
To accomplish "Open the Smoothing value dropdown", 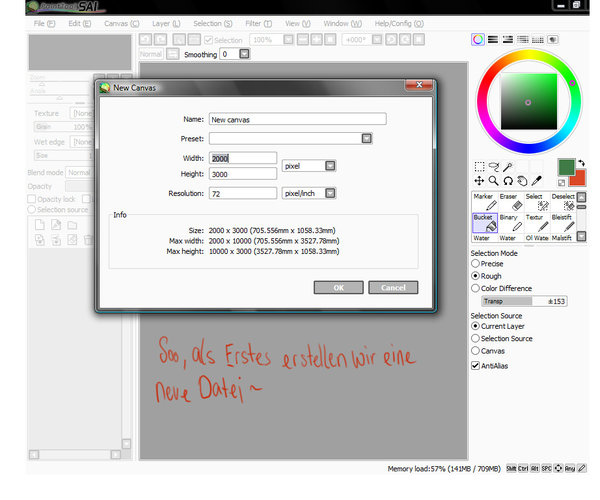I will tap(244, 54).
